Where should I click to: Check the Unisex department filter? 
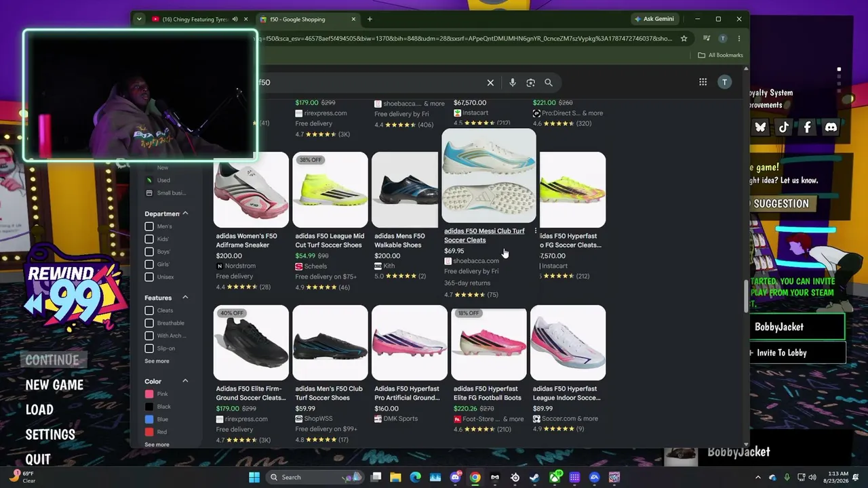pos(149,277)
